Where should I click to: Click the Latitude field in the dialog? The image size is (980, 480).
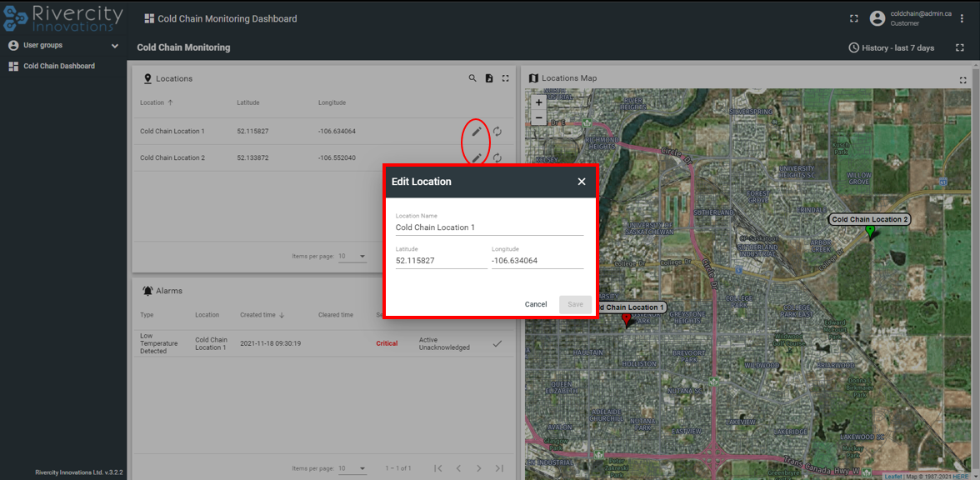[441, 261]
